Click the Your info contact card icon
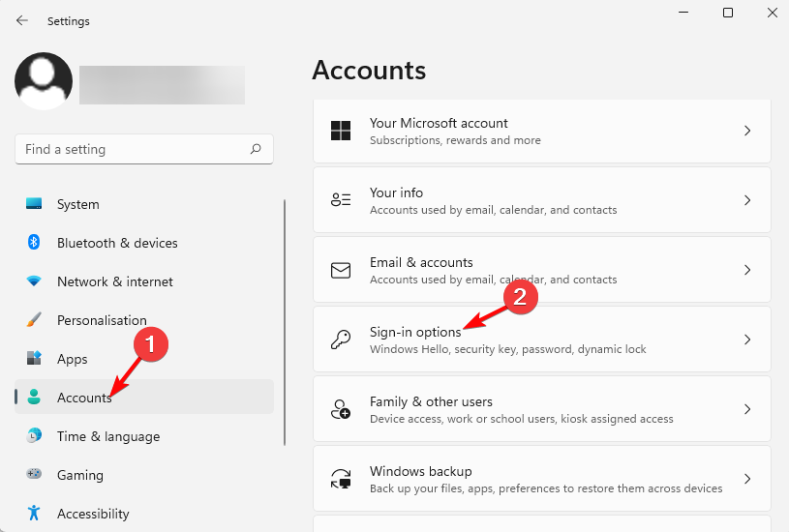Viewport: 789px width, 532px height. (341, 200)
